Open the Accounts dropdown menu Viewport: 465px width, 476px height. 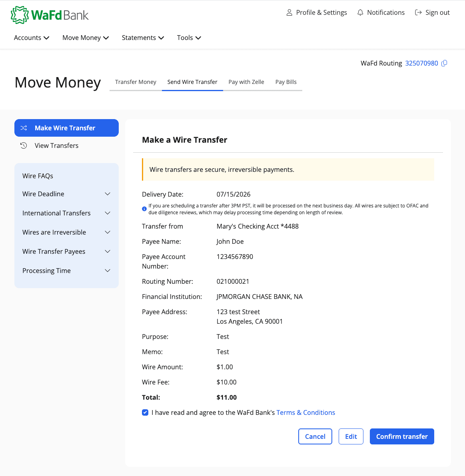(x=32, y=38)
